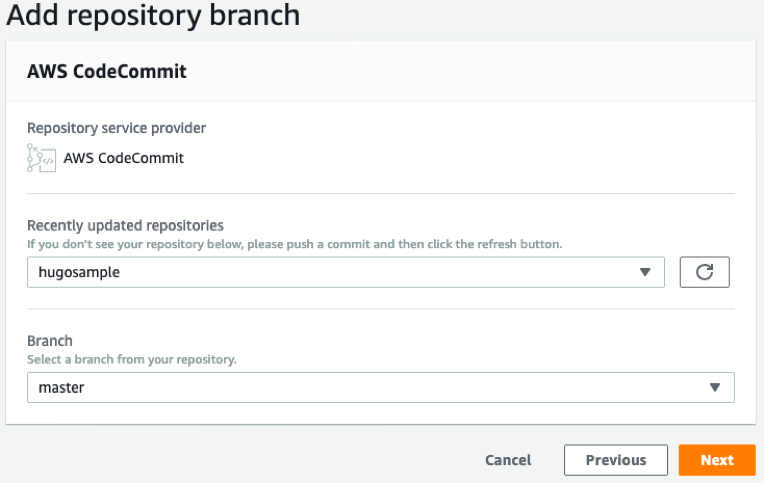
Task: Click the 'Branch' field label
Action: tap(50, 341)
